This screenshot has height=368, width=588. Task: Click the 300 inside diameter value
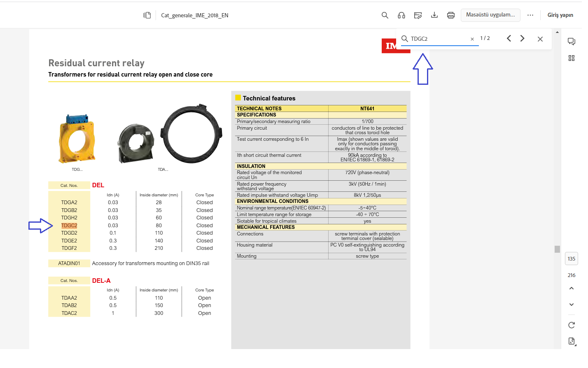pyautogui.click(x=159, y=313)
